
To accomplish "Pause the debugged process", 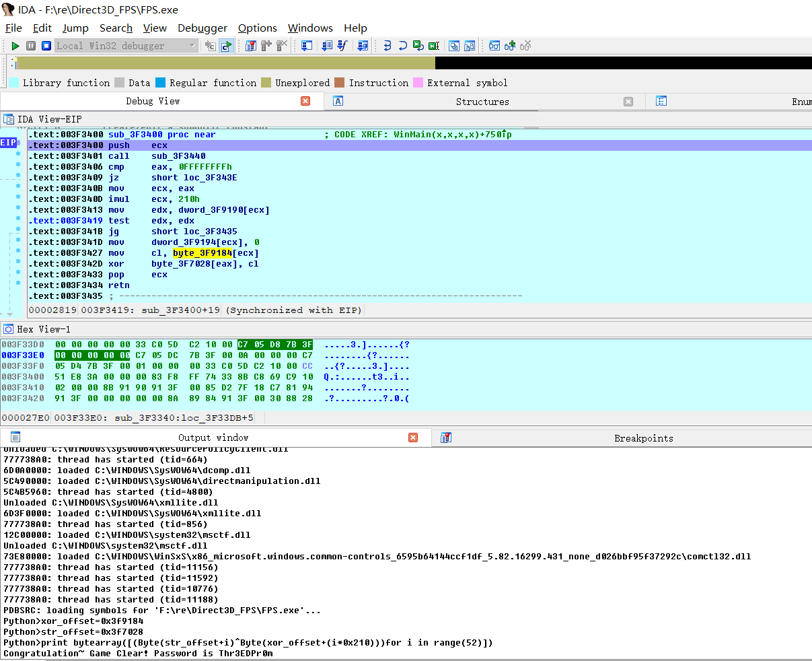I will click(31, 46).
